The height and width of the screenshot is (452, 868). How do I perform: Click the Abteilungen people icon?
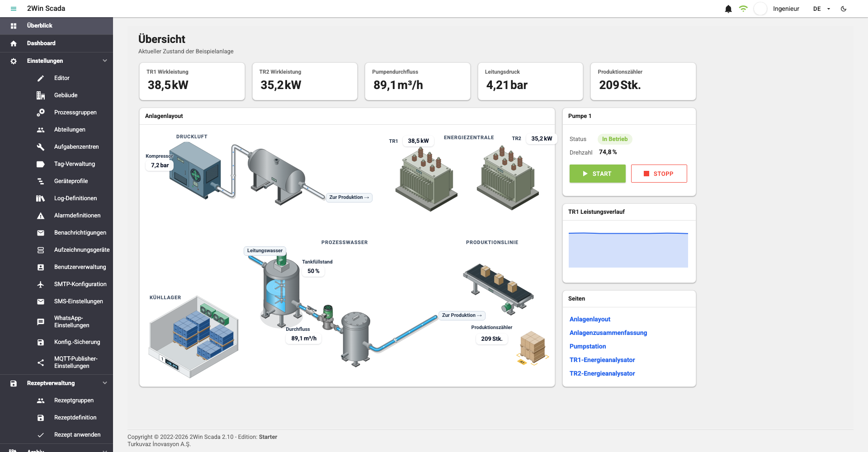(41, 130)
